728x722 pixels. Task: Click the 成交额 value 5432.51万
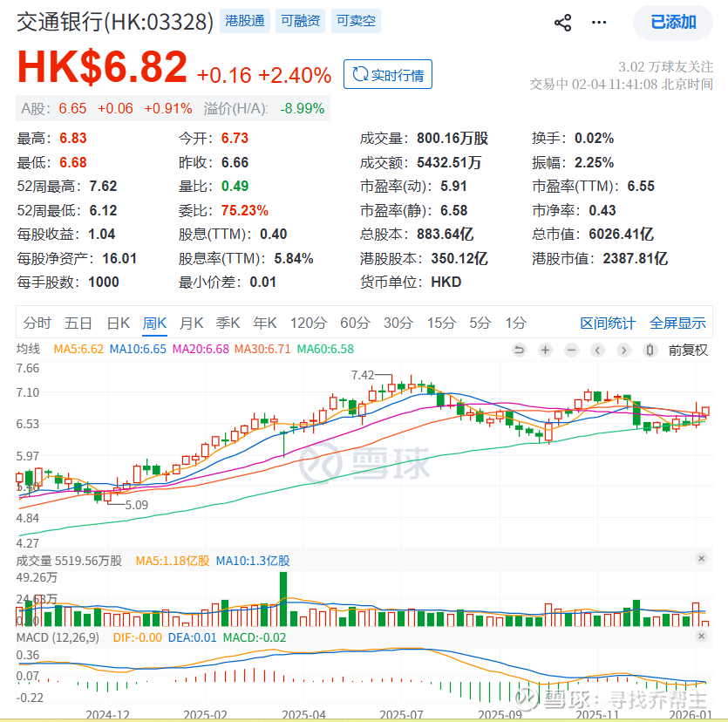click(449, 162)
